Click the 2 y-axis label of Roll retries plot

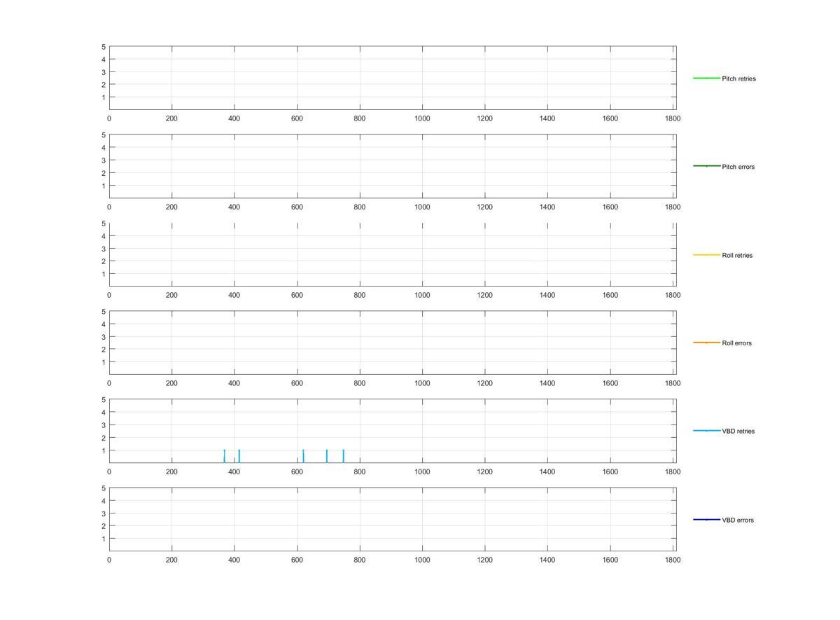click(104, 261)
